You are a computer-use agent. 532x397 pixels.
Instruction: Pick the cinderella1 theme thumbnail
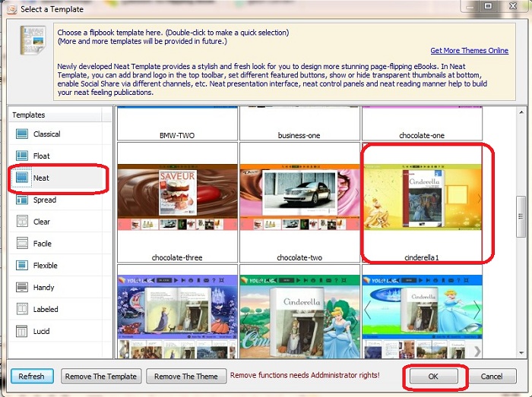coord(422,197)
